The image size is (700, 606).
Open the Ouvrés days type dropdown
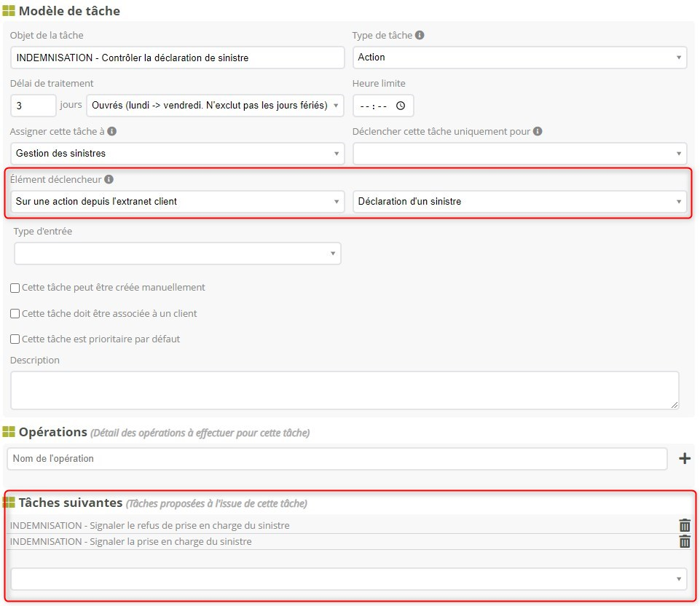pos(215,106)
